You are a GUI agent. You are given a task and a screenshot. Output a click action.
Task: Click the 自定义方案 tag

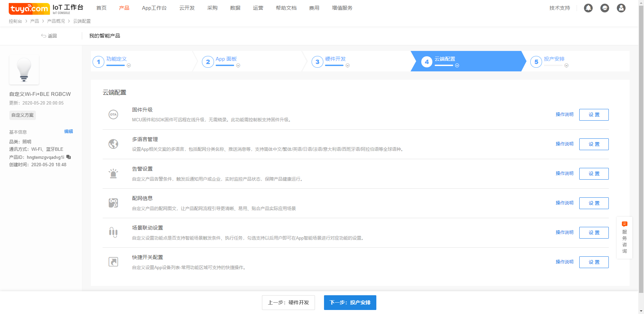(22, 115)
